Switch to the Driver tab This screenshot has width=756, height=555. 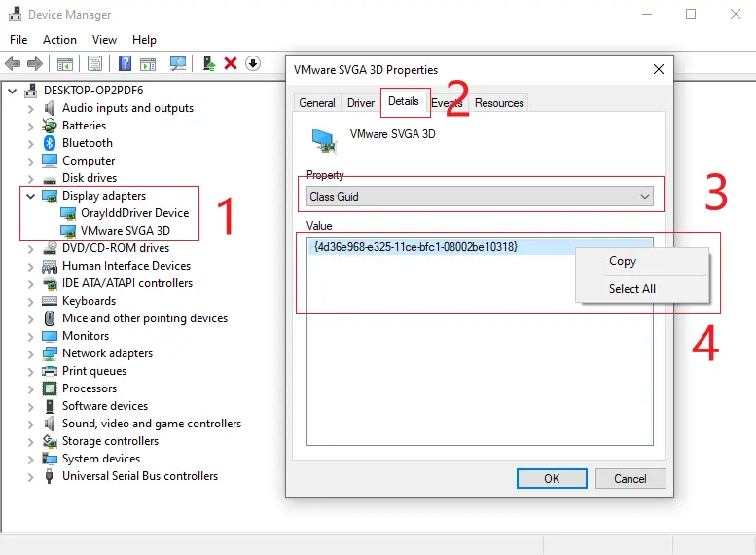pyautogui.click(x=361, y=103)
